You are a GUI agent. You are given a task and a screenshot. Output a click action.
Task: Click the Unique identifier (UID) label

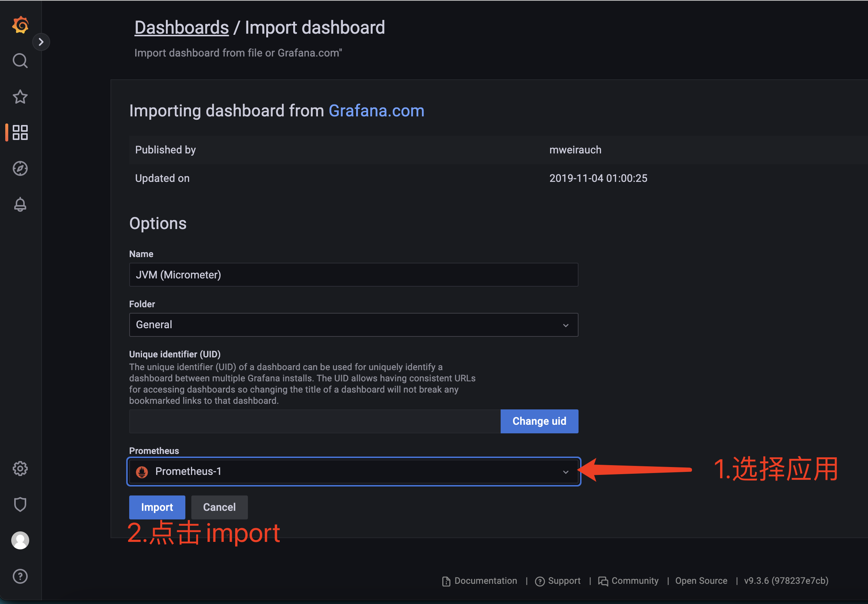coord(175,354)
